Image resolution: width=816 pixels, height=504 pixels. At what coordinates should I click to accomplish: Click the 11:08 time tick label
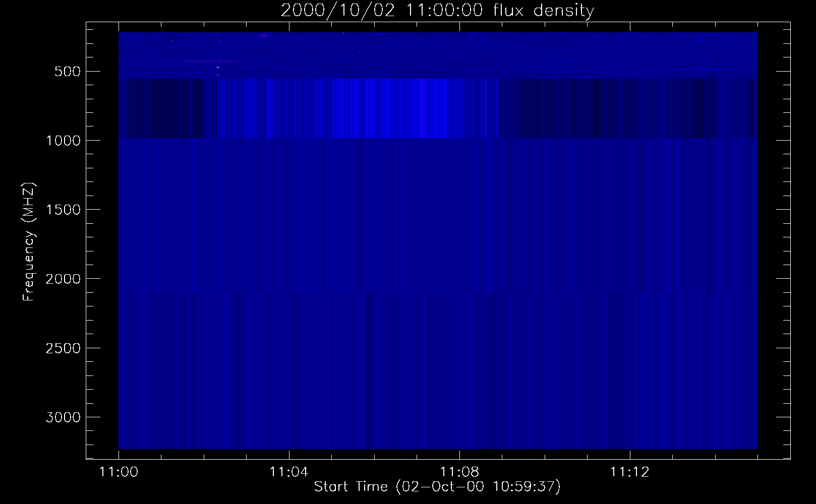(x=459, y=472)
